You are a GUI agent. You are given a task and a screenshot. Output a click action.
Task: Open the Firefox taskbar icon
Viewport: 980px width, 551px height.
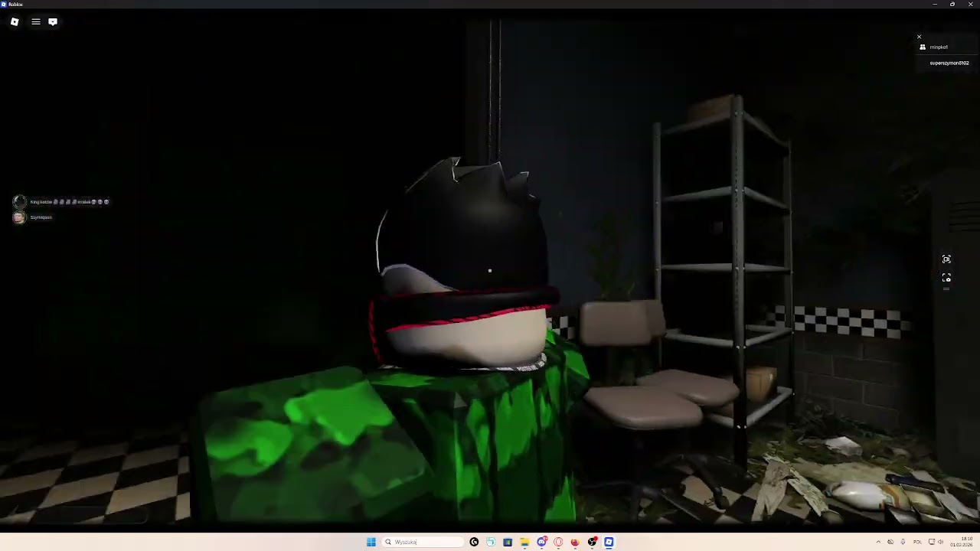point(575,542)
